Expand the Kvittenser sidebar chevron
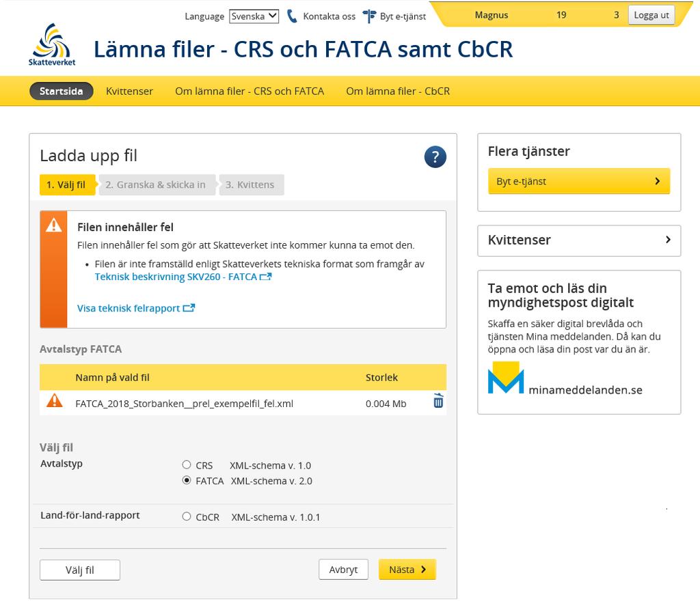The image size is (700, 612). (668, 240)
